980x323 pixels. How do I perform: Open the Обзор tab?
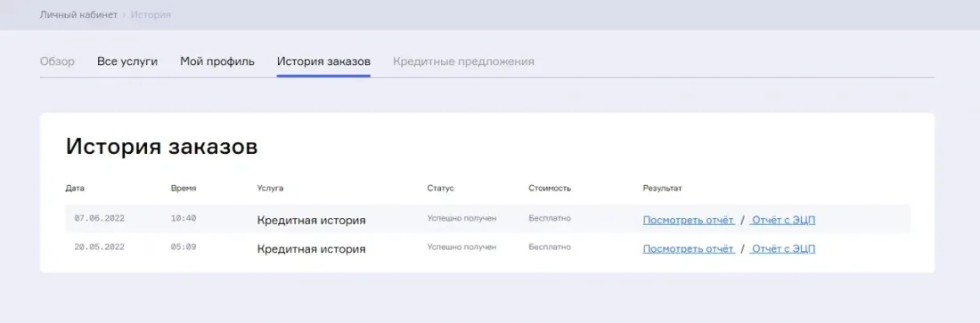pyautogui.click(x=58, y=62)
